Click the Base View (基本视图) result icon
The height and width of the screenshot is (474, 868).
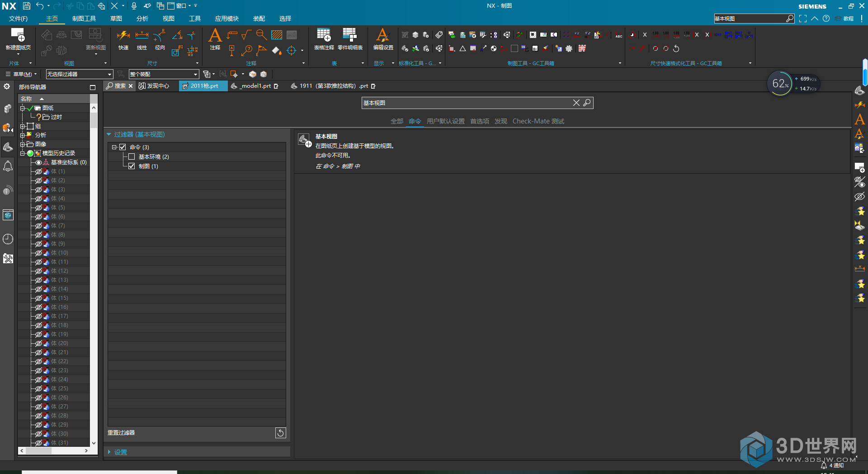click(x=305, y=141)
